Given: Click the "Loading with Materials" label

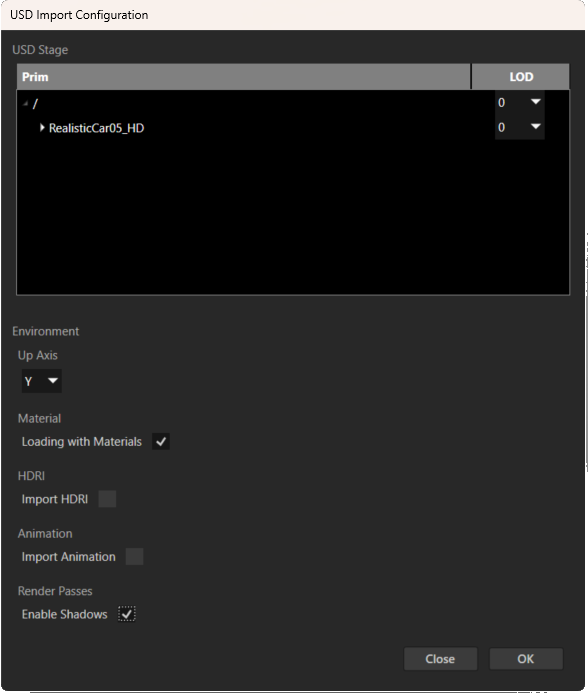Looking at the screenshot, I should pos(82,442).
